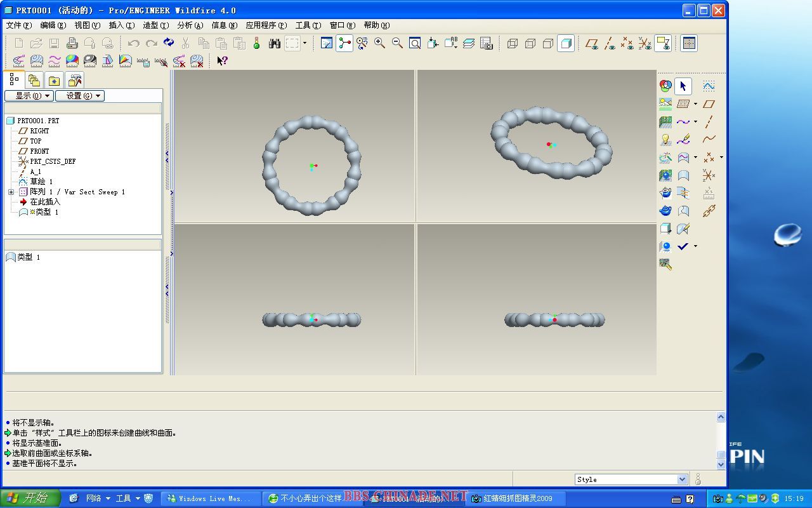Screen dimensions: 812x508
Task: Click the Regenerate model icon
Action: 169,43
